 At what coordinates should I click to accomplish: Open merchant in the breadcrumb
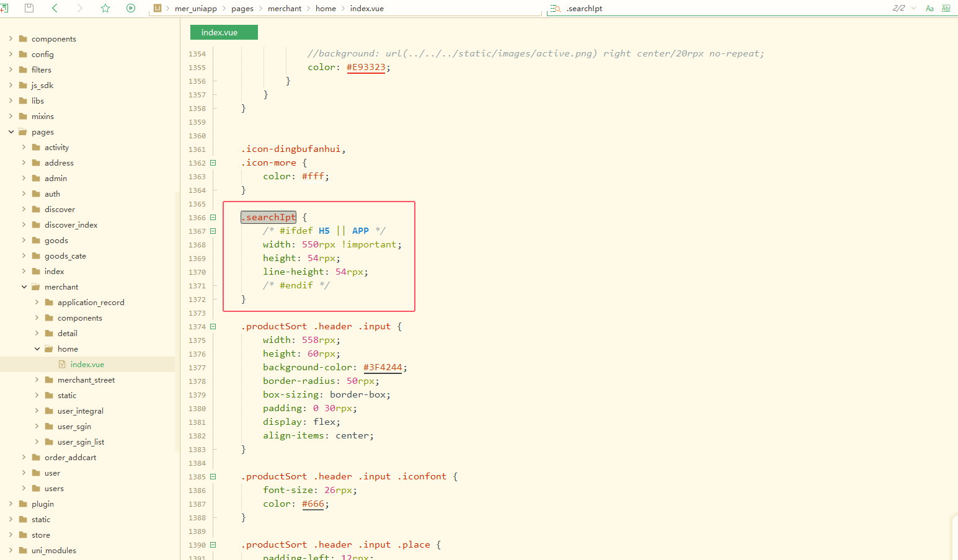(x=285, y=9)
